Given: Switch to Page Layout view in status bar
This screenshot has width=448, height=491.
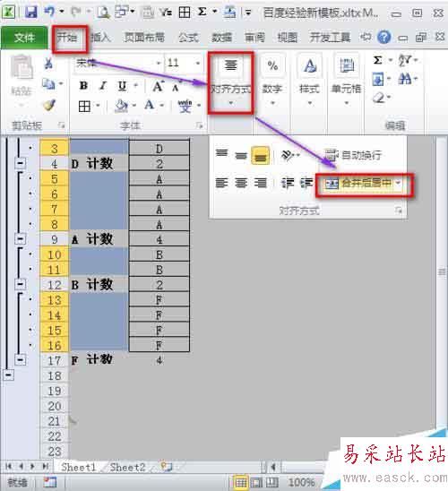Looking at the screenshot, I should point(256,482).
